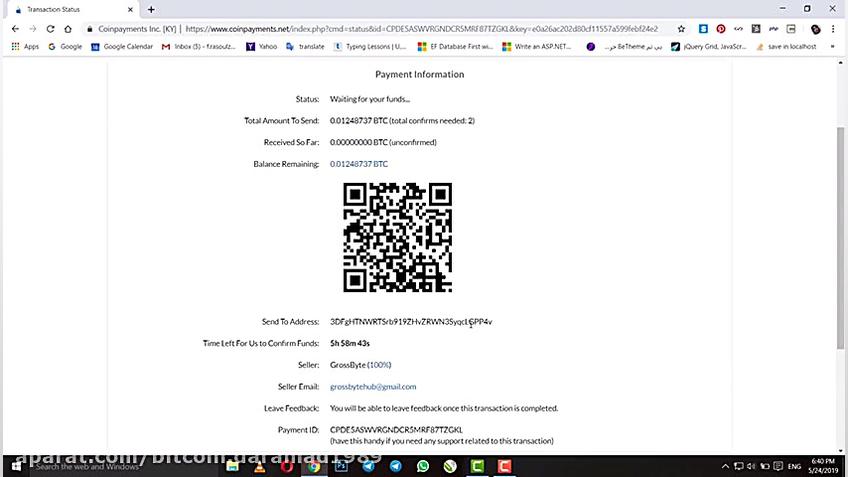Open green Camtasia icon in the taskbar

477,466
